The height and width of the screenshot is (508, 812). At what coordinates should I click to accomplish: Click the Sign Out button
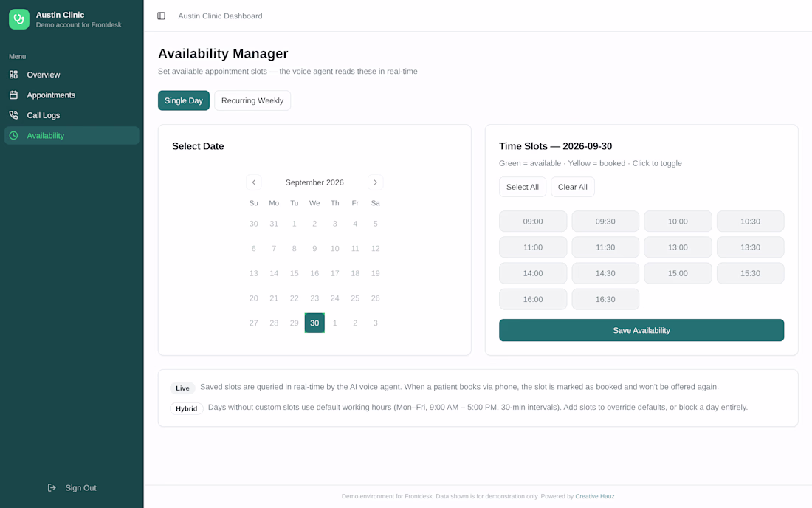pyautogui.click(x=72, y=488)
